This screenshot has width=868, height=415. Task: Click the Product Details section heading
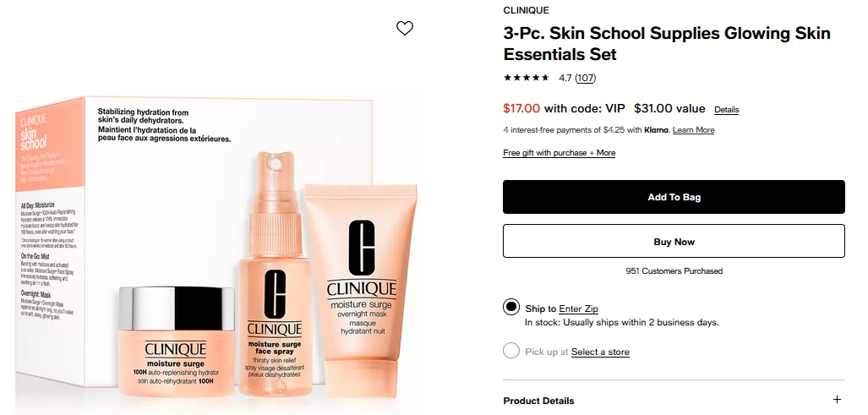click(x=538, y=401)
